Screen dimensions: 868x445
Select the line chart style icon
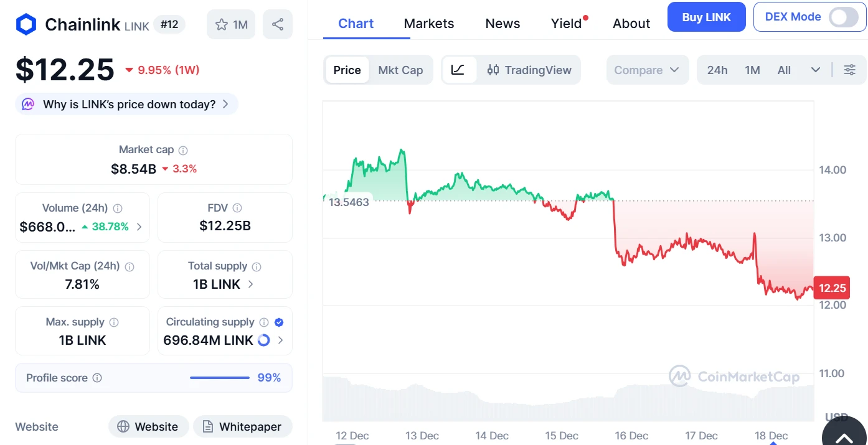pos(460,70)
